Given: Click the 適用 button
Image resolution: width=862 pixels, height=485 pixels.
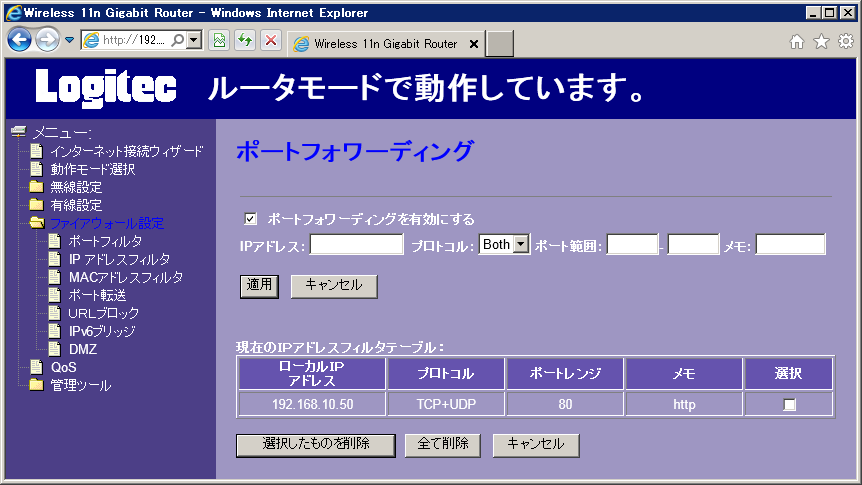Looking at the screenshot, I should 259,286.
